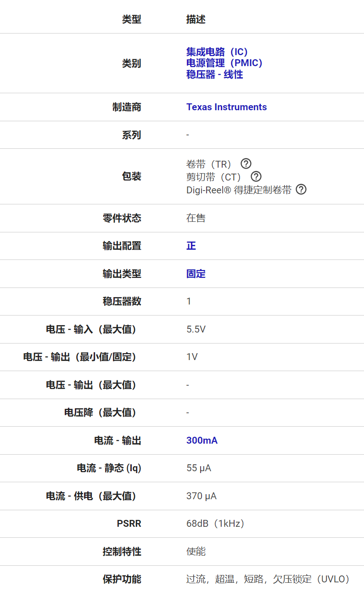Screen dimensions: 364x592
Task: Select the 5.5V maximum input voltage value
Action: [196, 329]
